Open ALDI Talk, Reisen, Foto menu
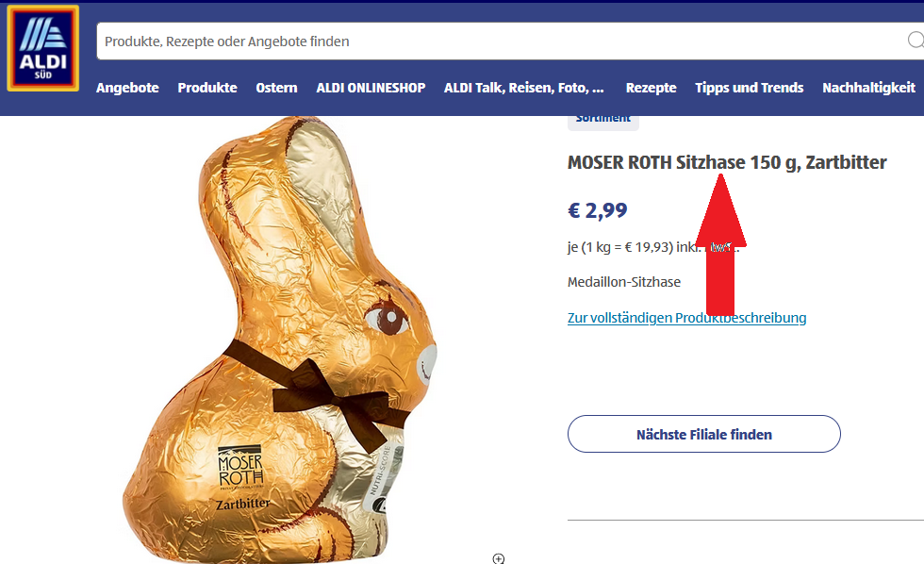Screen dimensions: 924x564 tap(524, 88)
